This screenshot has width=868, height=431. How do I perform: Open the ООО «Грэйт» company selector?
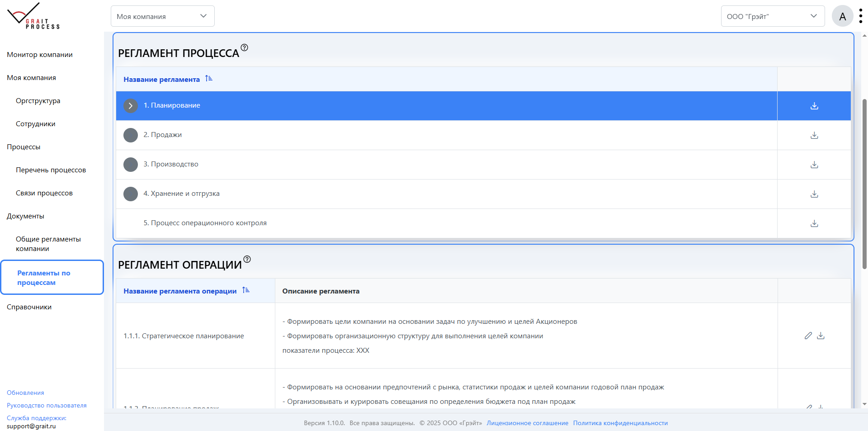(x=773, y=16)
